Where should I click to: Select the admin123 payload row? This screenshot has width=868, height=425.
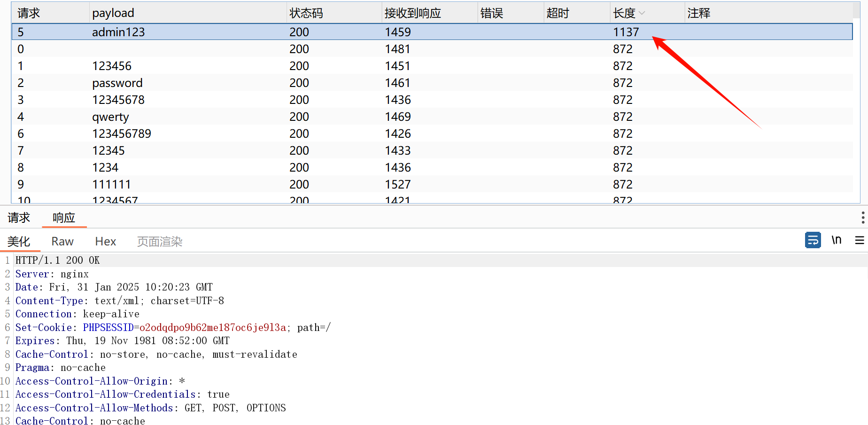click(118, 32)
